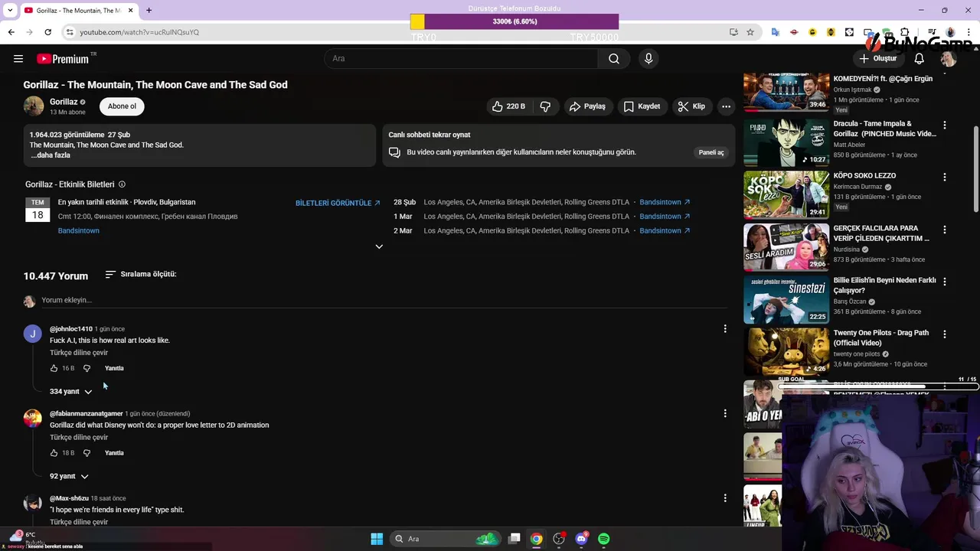Open more actions menu next to Klip
980x551 pixels.
point(726,106)
